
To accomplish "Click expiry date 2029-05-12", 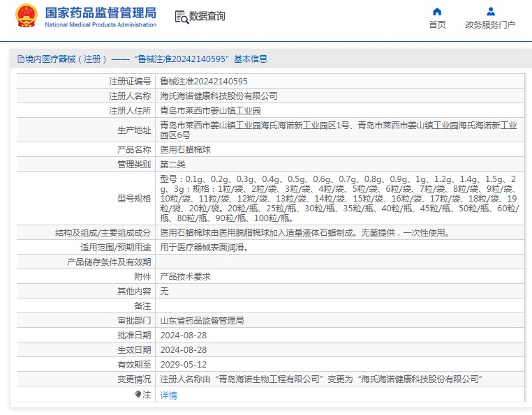I will 183,365.
